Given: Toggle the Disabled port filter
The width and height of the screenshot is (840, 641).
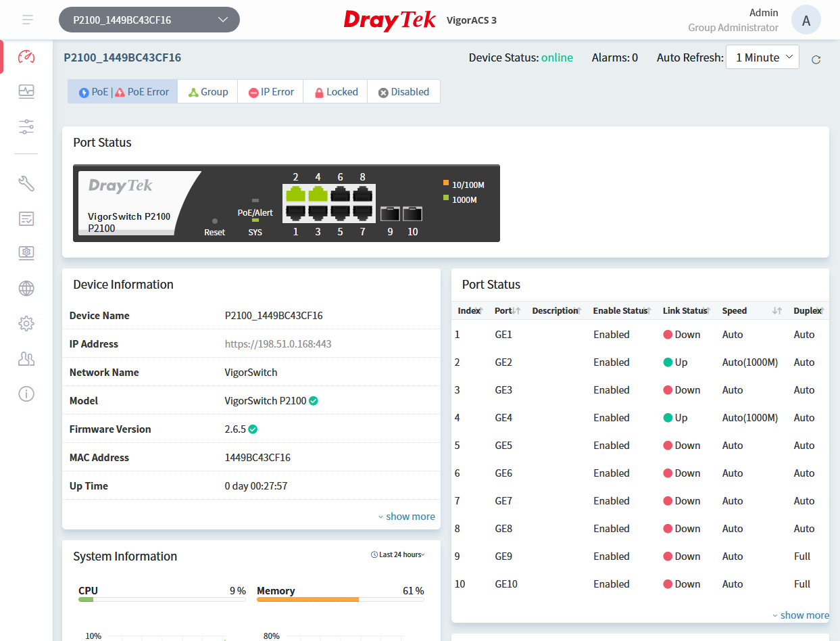Looking at the screenshot, I should [x=403, y=92].
